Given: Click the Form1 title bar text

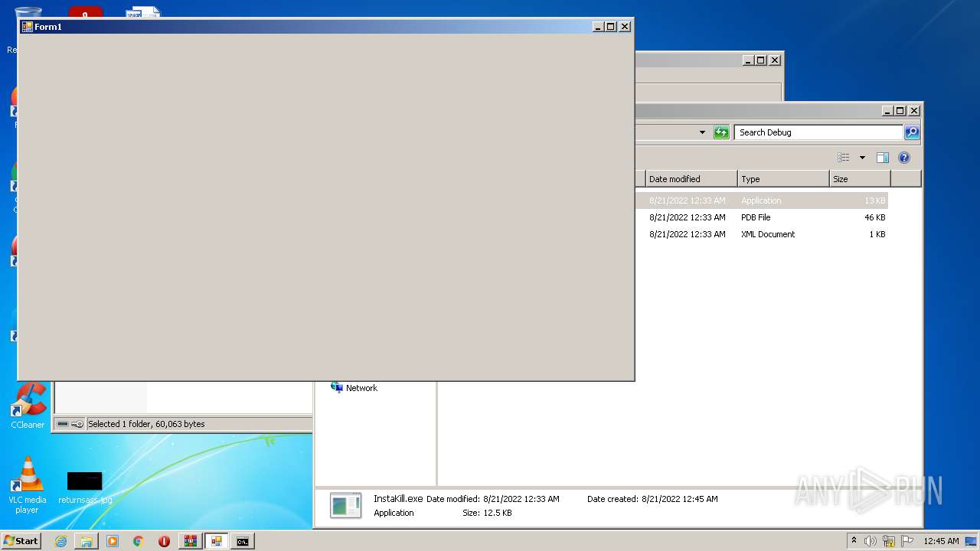Looking at the screenshot, I should click(x=48, y=27).
